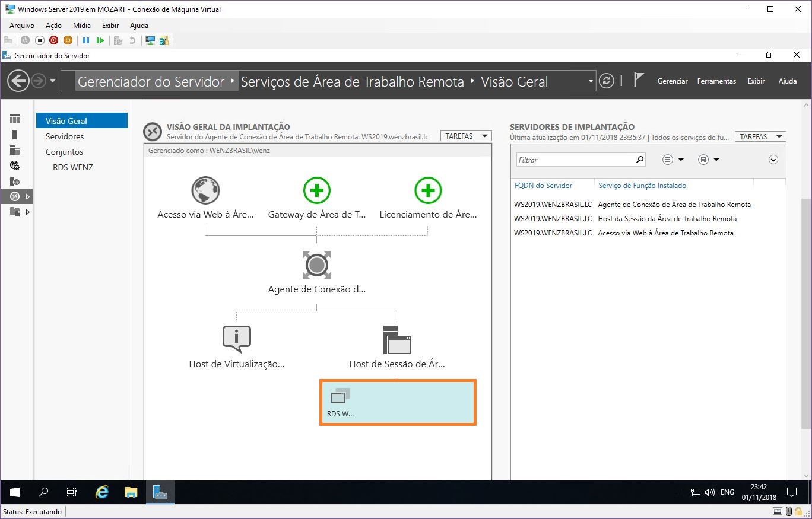Select the Agente de Conexão server row
Viewport: 812px width, 519px height.
(632, 205)
